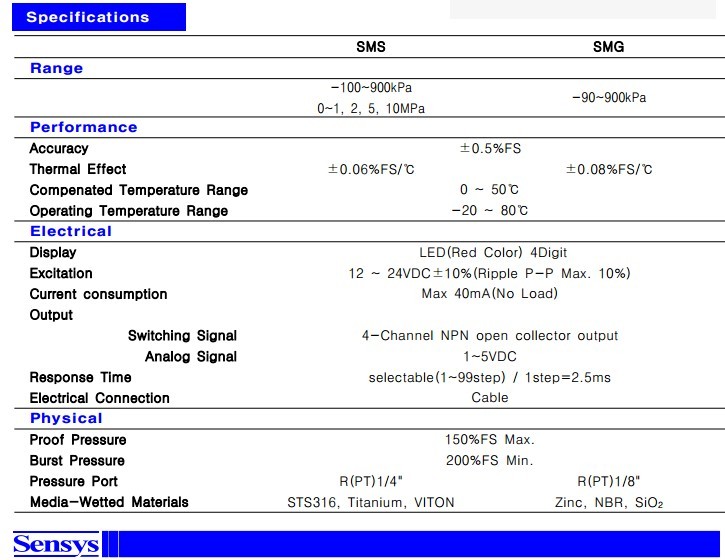Click the ±0.5%FS accuracy value
Viewport: 725px width, 560px height.
(x=490, y=148)
